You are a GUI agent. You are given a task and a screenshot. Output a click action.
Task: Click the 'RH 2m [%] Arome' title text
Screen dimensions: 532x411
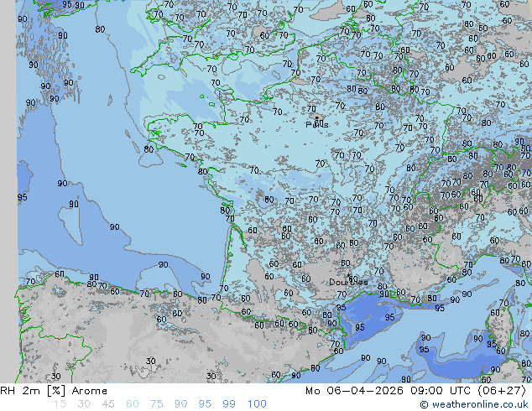click(54, 391)
